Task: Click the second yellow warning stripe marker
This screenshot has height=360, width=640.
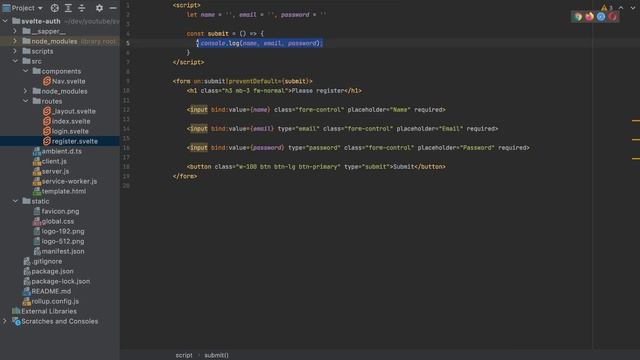Action: pos(636,140)
